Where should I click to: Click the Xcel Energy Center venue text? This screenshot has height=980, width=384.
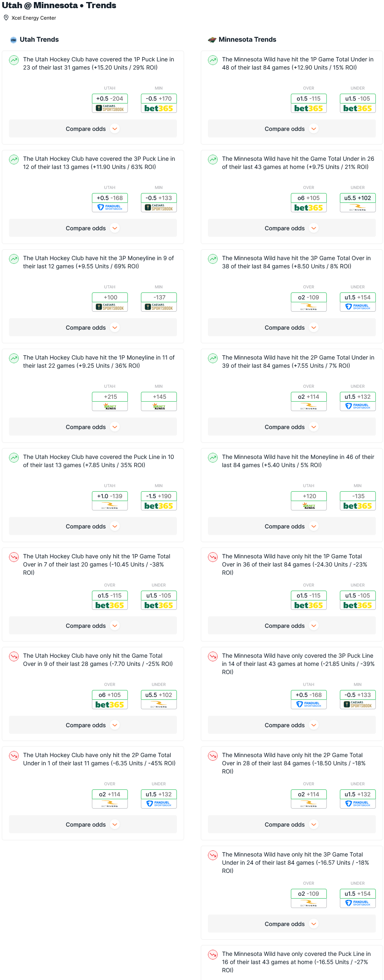[34, 18]
